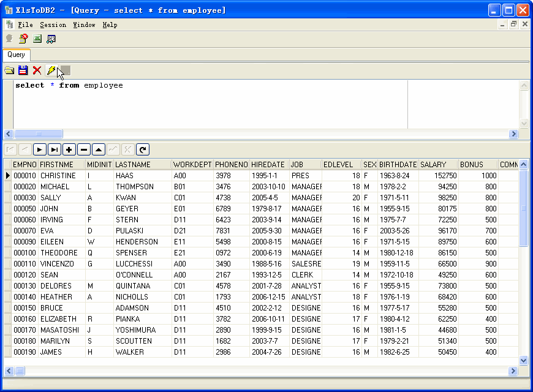The height and width of the screenshot is (392, 533).
Task: Open the Session menu
Action: [53, 25]
